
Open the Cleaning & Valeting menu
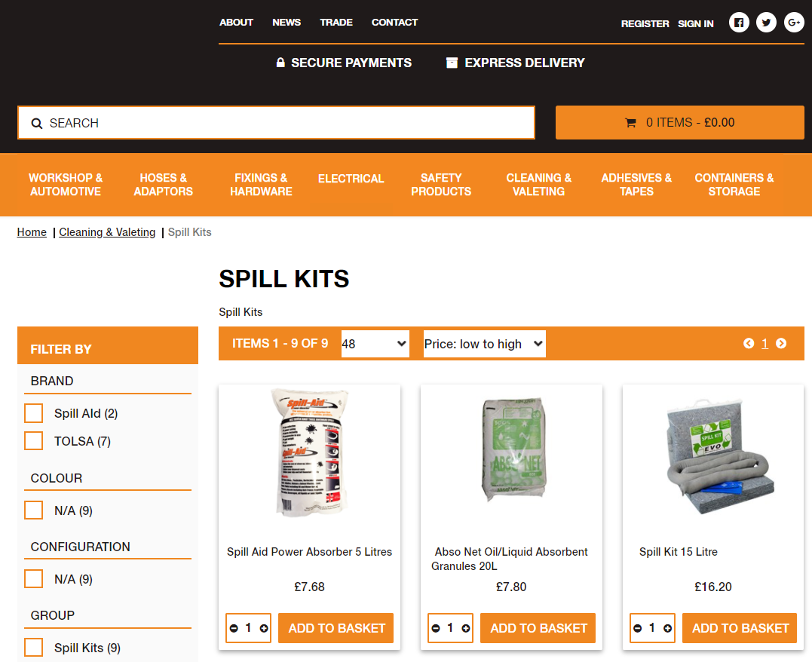[538, 185]
